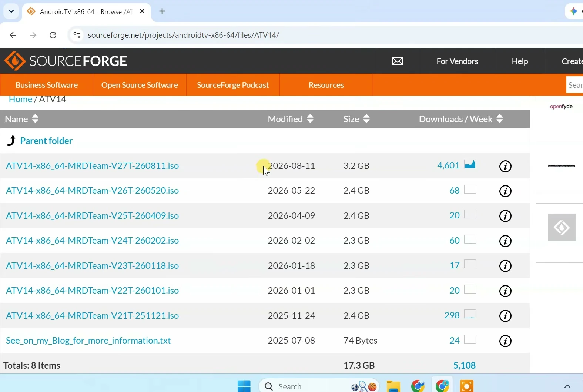Open info for ATV14 V24T-260202.iso file

tap(505, 241)
